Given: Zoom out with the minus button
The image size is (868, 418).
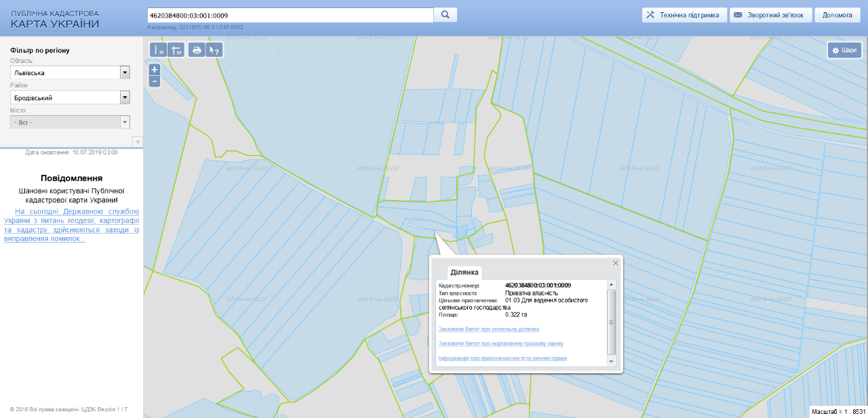Looking at the screenshot, I should click(x=155, y=81).
